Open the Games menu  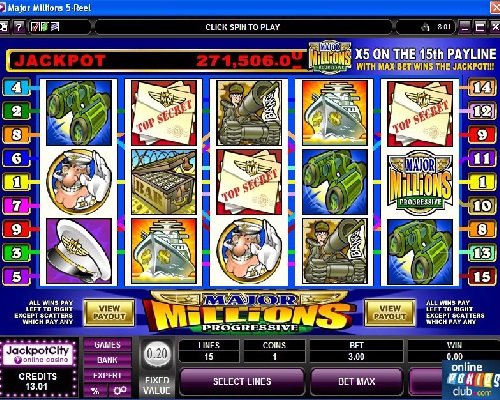(x=107, y=345)
